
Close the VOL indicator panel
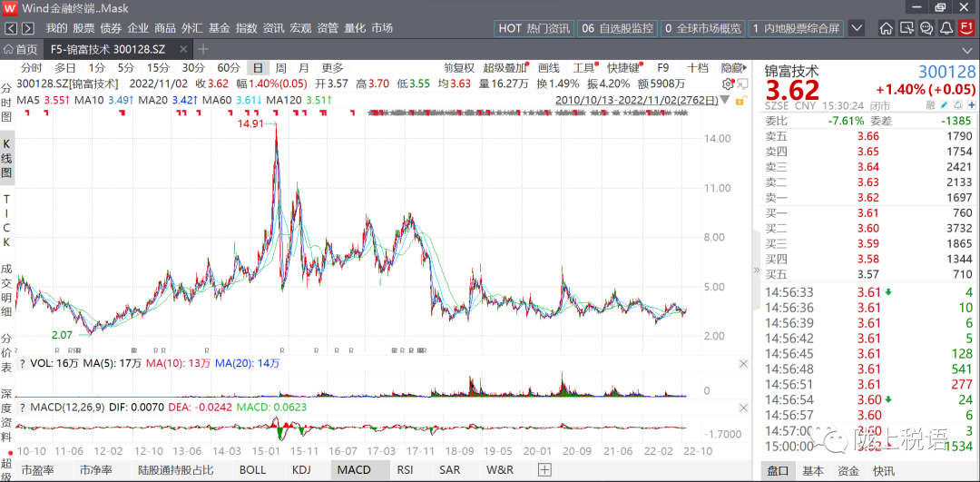[743, 364]
